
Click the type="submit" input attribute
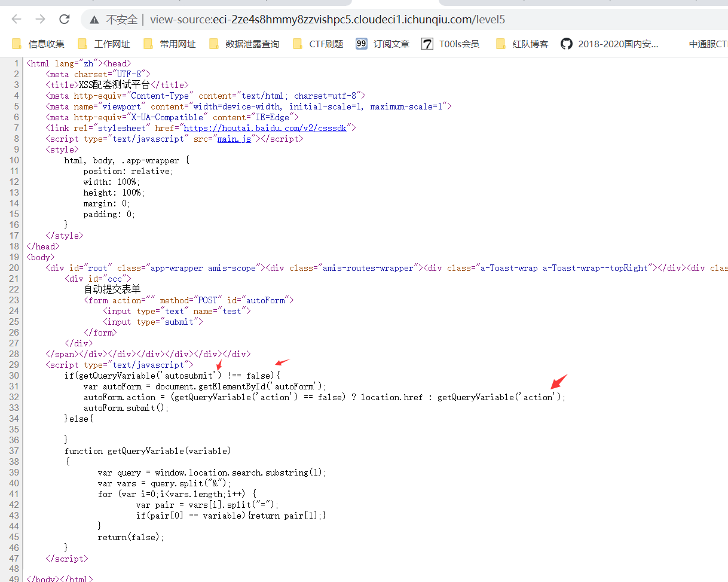click(167, 322)
